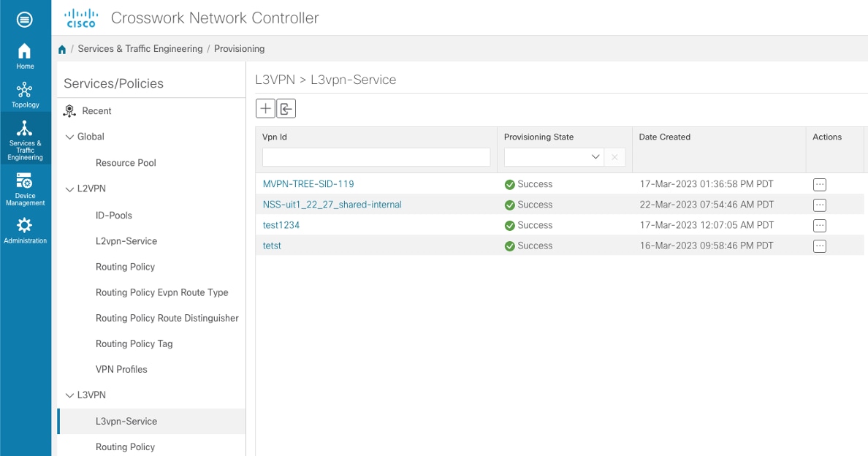Click the Services & Traffic Engineering breadcrumb
868x456 pixels.
(x=140, y=48)
